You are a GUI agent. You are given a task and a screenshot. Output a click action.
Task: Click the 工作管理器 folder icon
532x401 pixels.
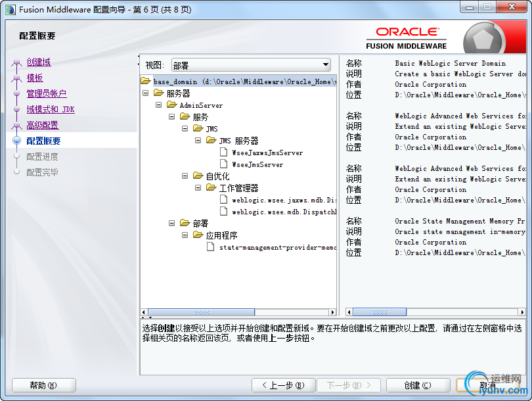click(x=211, y=187)
